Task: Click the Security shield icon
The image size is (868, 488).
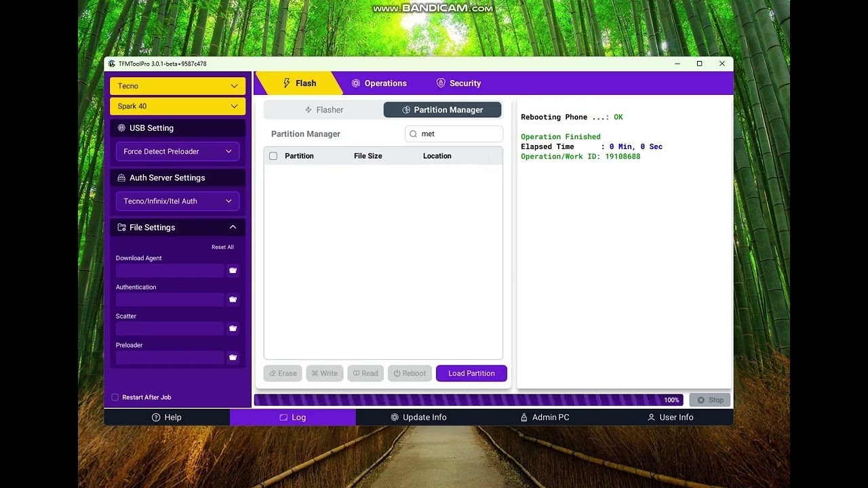Action: 441,83
